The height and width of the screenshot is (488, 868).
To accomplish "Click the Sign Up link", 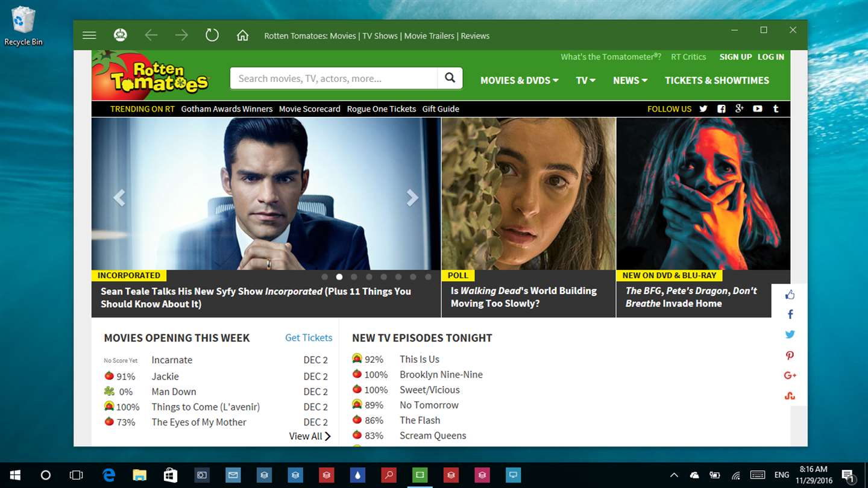I will [735, 57].
